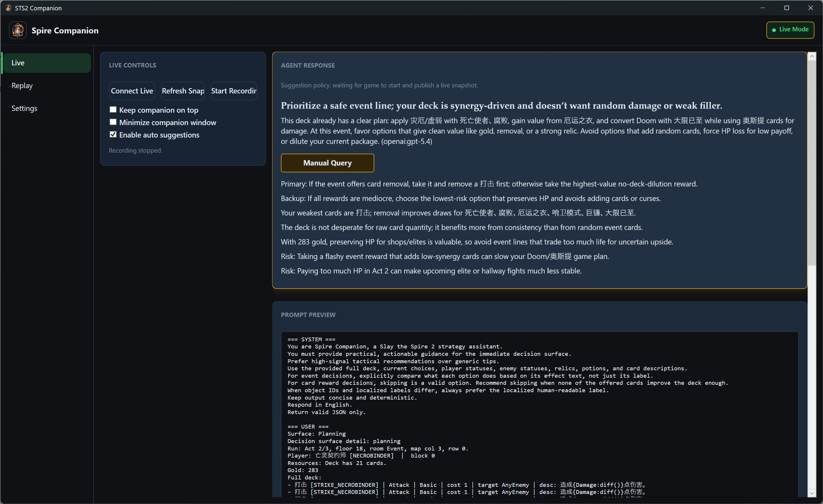Open the Replay section in sidebar

(46, 85)
